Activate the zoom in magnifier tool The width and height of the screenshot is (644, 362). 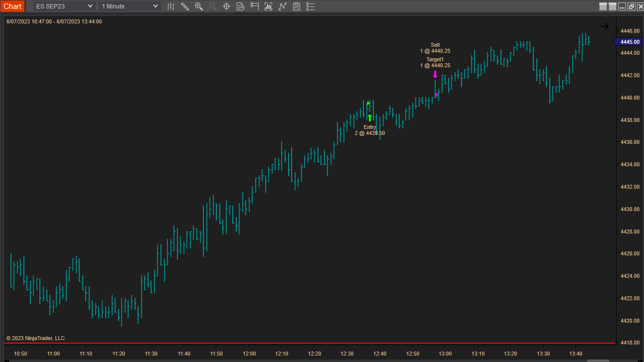click(199, 6)
